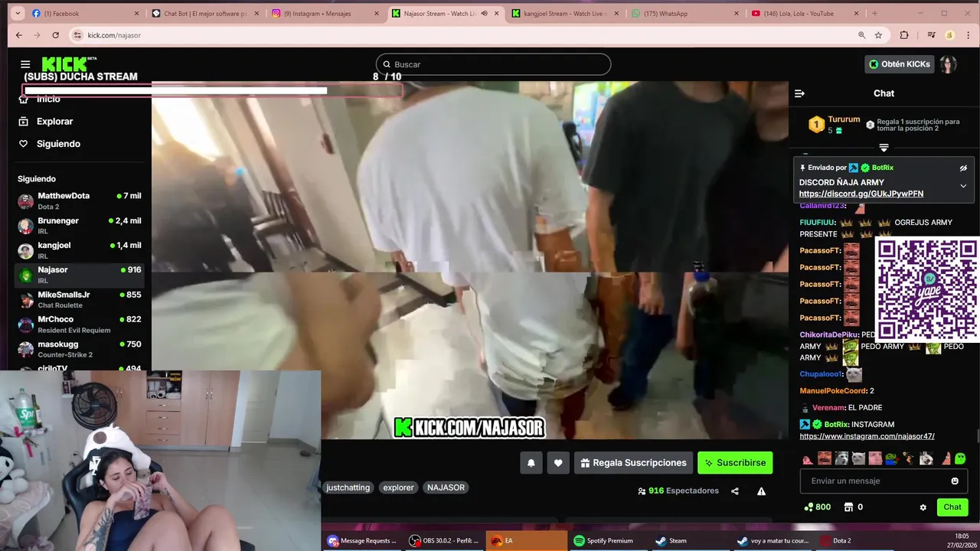Open the najasor47 Instagram link in chat
The image size is (980, 551).
pos(867,436)
